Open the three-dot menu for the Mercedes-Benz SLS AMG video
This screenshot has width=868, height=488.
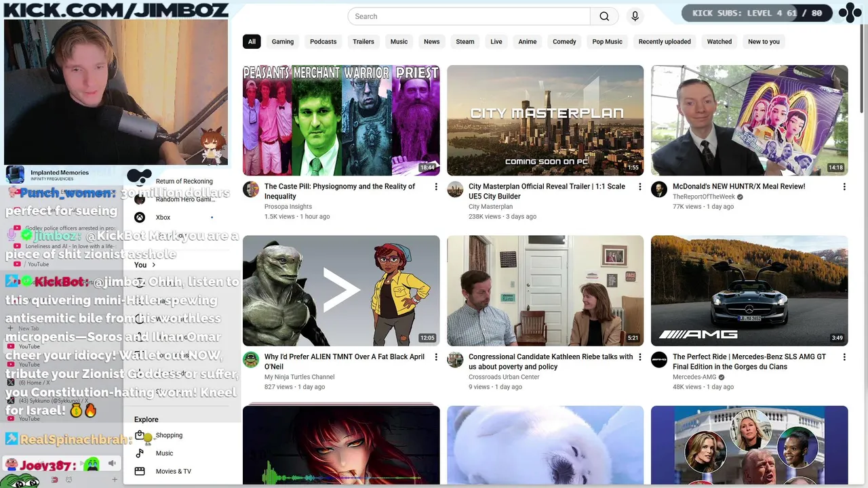[x=844, y=357]
